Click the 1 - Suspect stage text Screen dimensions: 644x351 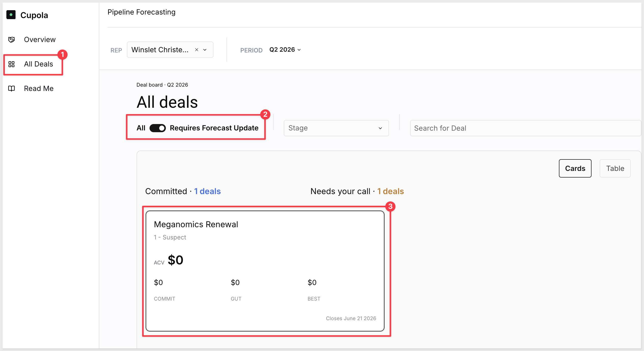170,237
